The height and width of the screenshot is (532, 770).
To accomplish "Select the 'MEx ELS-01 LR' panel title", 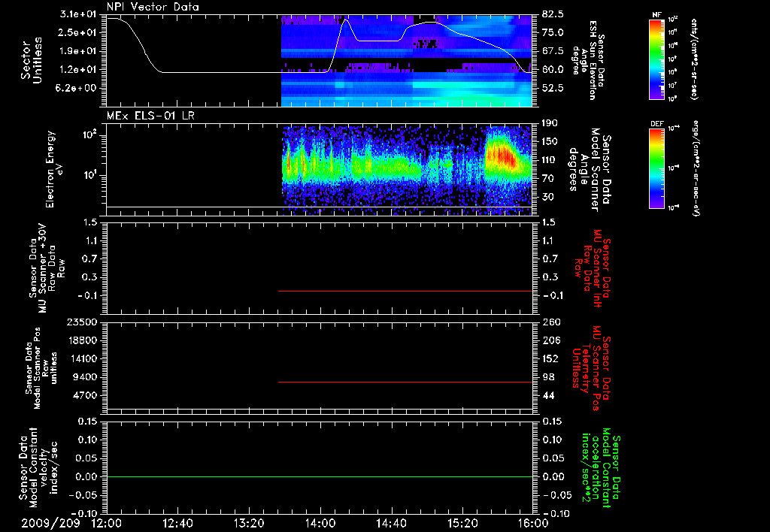I will point(150,116).
